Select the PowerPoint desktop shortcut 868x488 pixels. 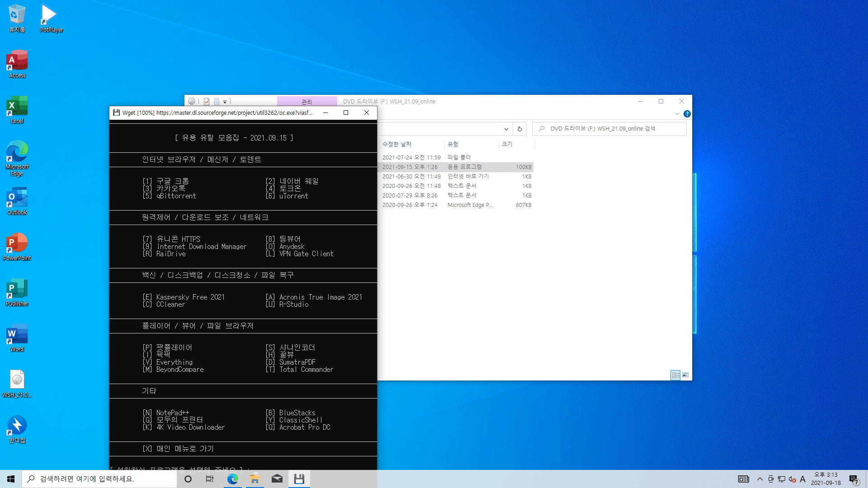pyautogui.click(x=17, y=246)
